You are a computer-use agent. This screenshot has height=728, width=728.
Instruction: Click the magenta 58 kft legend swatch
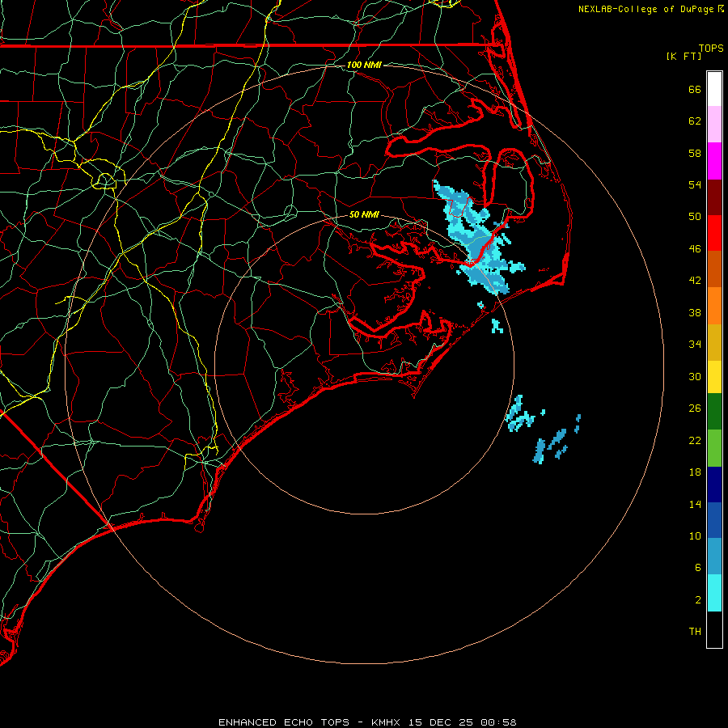[714, 161]
